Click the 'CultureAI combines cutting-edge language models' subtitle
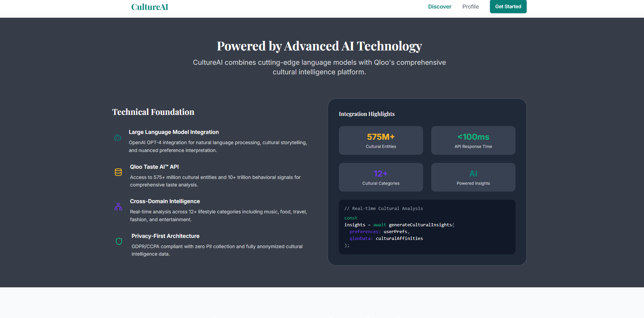The image size is (644, 318). point(319,67)
